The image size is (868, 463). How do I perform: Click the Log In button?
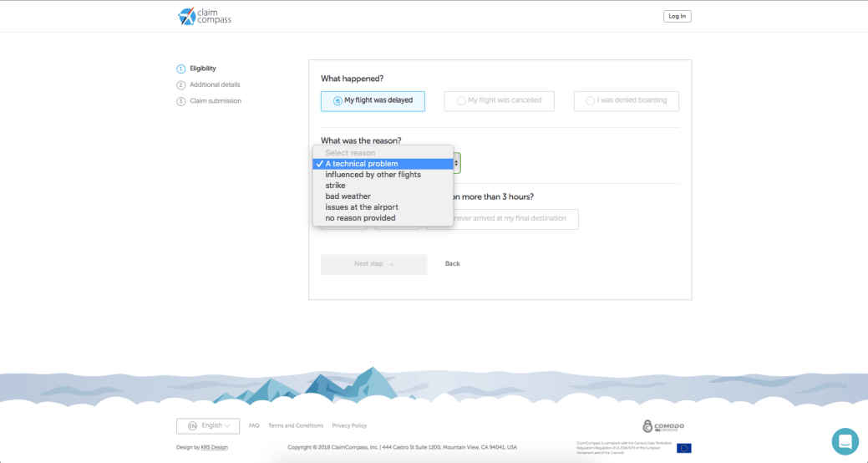(x=677, y=16)
